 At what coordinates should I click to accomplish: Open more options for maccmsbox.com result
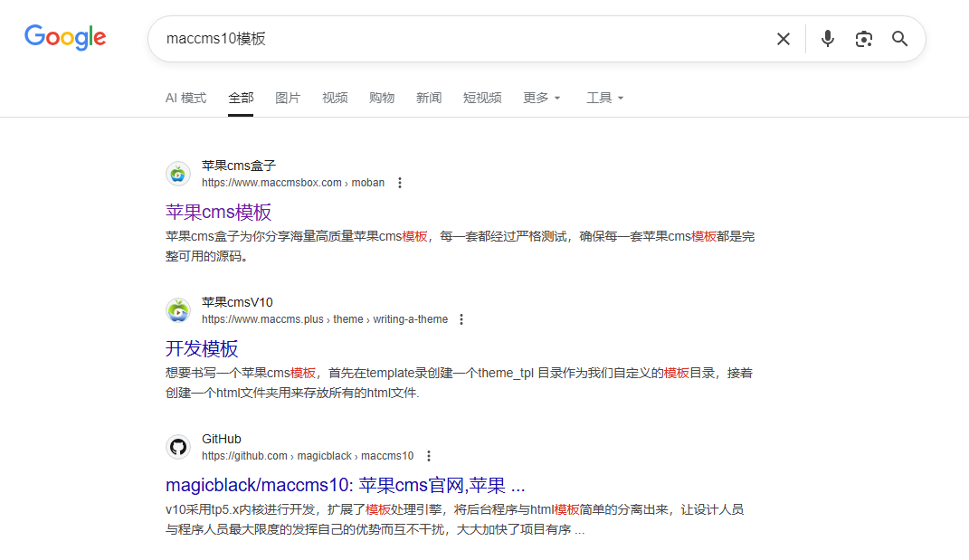[x=400, y=183]
